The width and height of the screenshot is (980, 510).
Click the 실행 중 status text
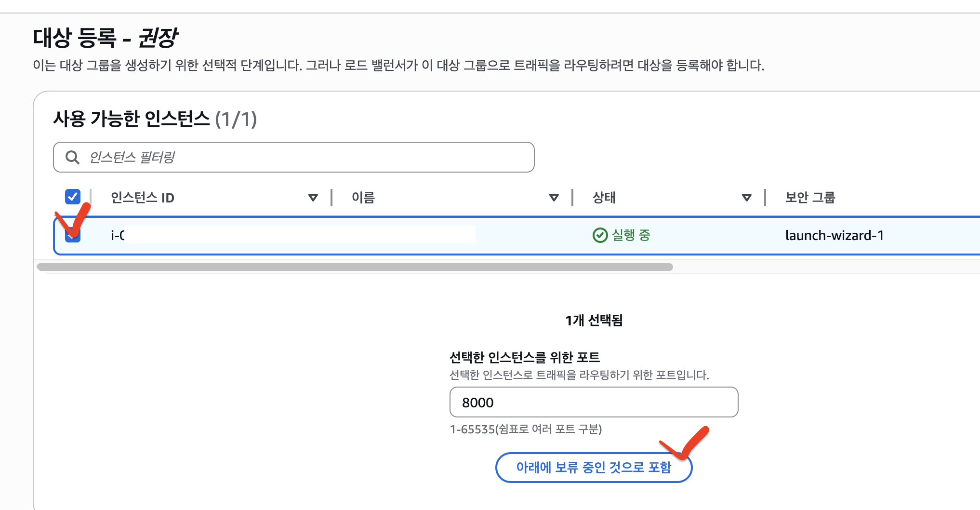631,235
